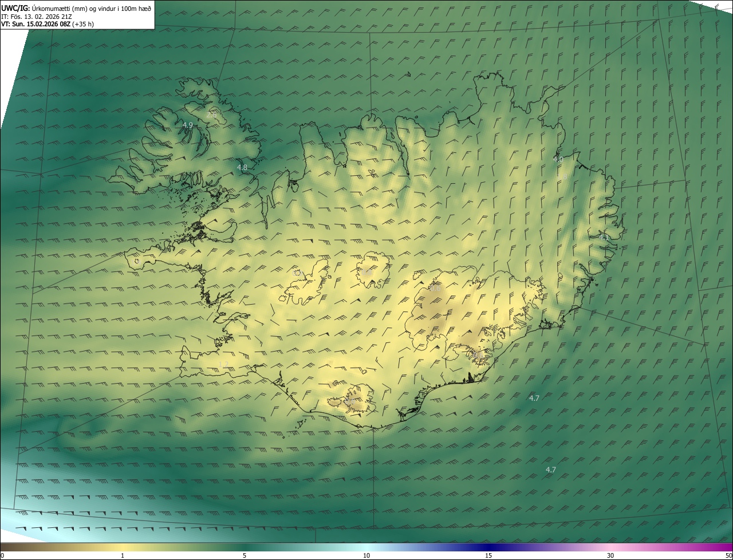Click the colorbar tick label 0
Image resolution: width=733 pixels, height=560 pixels.
[2, 555]
